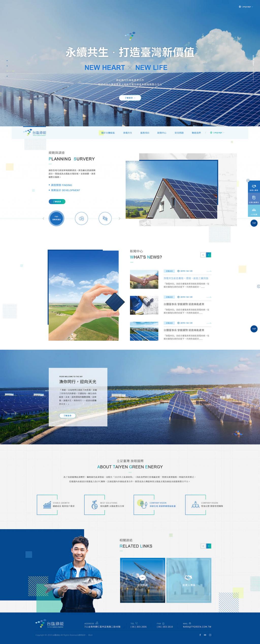Go to previous service with the left arrow
The image size is (260, 644).
pyautogui.click(x=43, y=218)
